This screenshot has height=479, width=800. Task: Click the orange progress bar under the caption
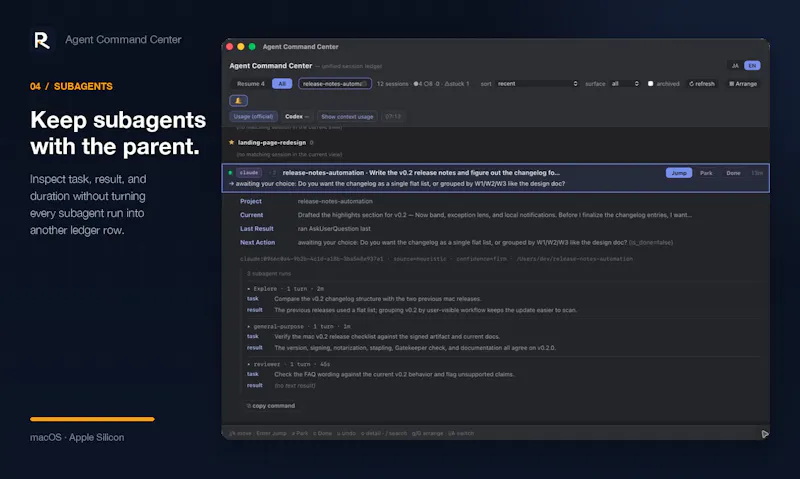tap(92, 419)
